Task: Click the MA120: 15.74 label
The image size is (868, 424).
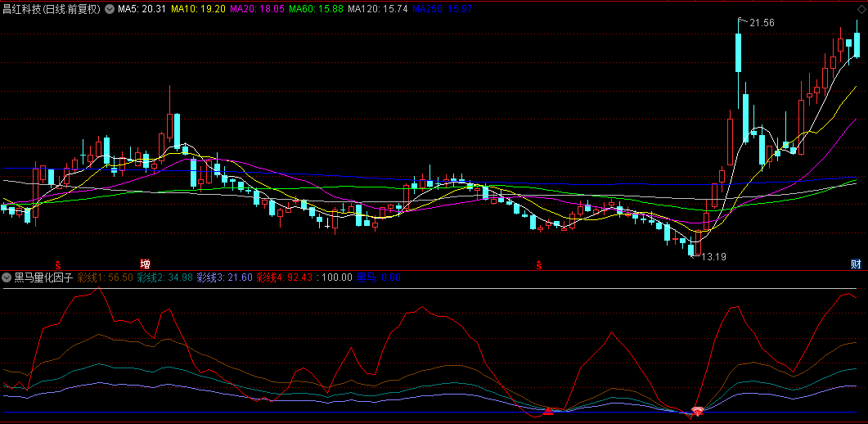Action: (x=379, y=9)
